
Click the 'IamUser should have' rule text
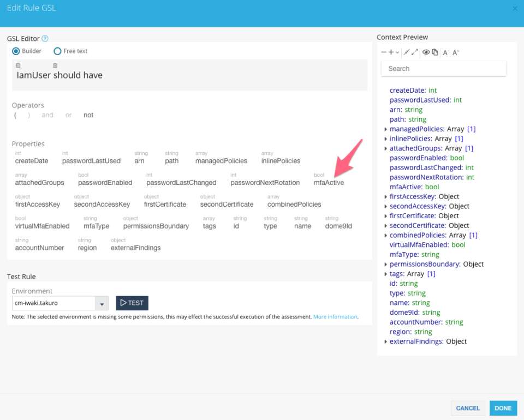[x=59, y=75]
